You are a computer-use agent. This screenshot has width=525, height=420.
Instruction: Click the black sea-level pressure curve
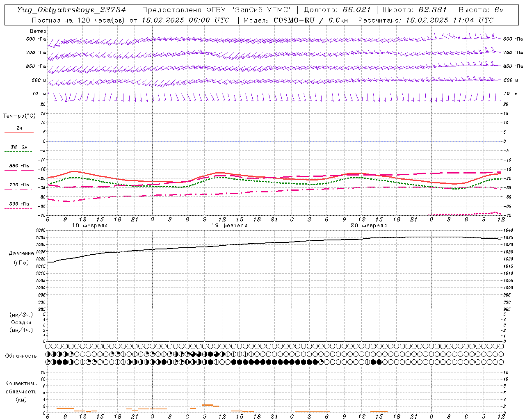[274, 243]
